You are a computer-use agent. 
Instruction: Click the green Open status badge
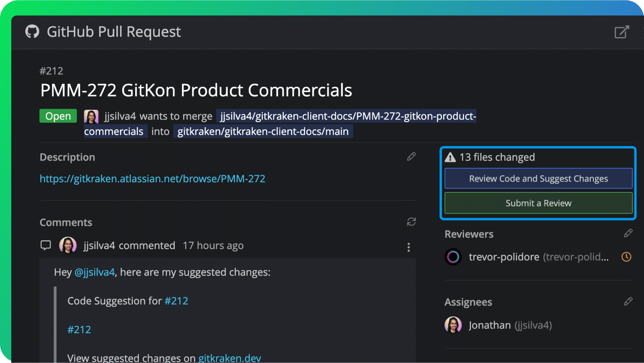(x=58, y=116)
